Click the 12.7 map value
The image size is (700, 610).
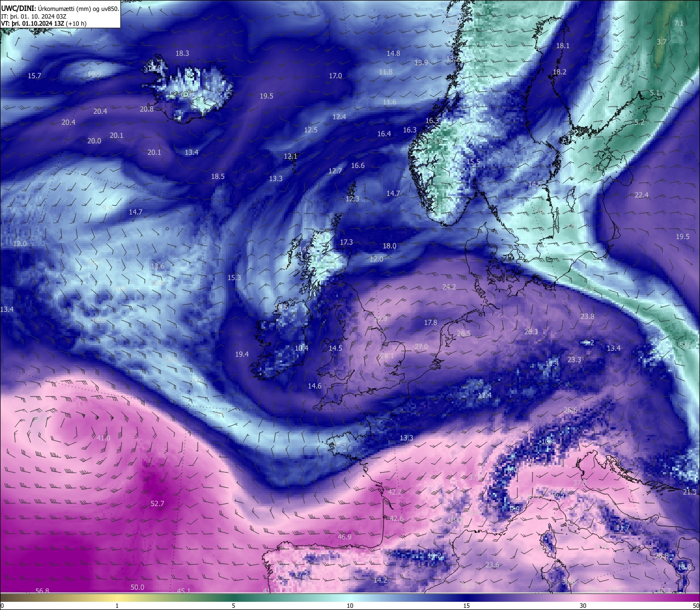(x=335, y=171)
